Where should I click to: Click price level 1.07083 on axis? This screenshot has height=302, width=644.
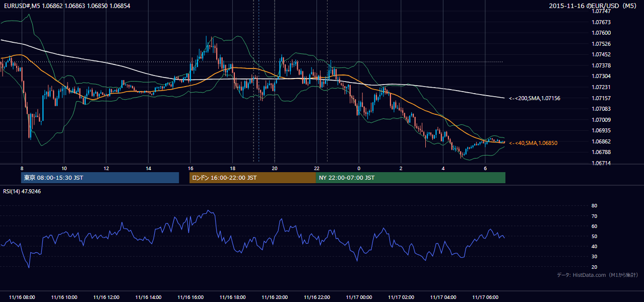[x=601, y=109]
